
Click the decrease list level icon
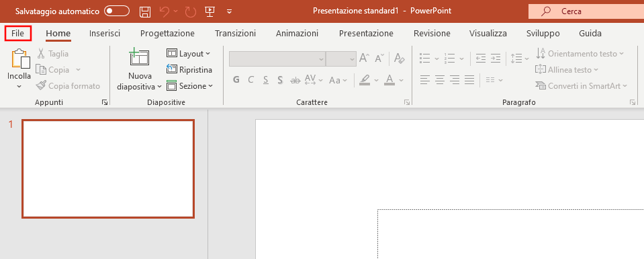[x=481, y=59]
